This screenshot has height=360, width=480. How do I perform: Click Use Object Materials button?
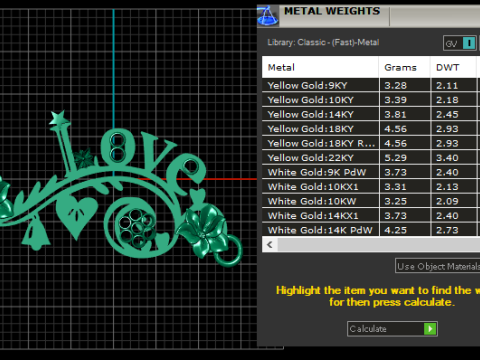(438, 266)
